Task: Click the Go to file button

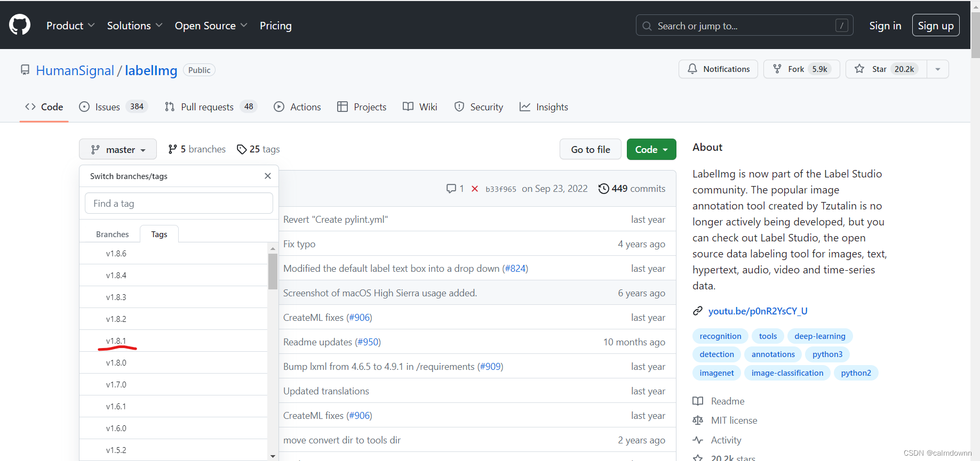Action: pos(591,149)
